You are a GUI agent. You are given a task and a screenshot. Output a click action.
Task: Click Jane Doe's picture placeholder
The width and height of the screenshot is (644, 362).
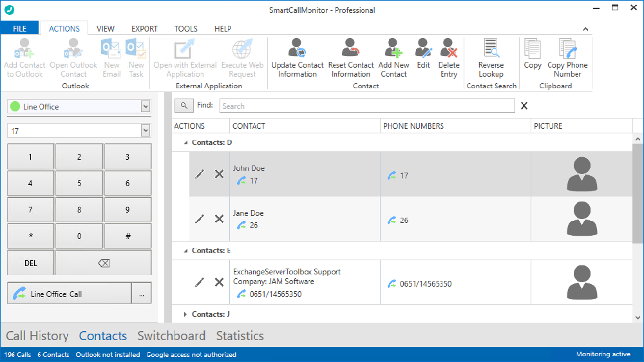[x=582, y=218]
